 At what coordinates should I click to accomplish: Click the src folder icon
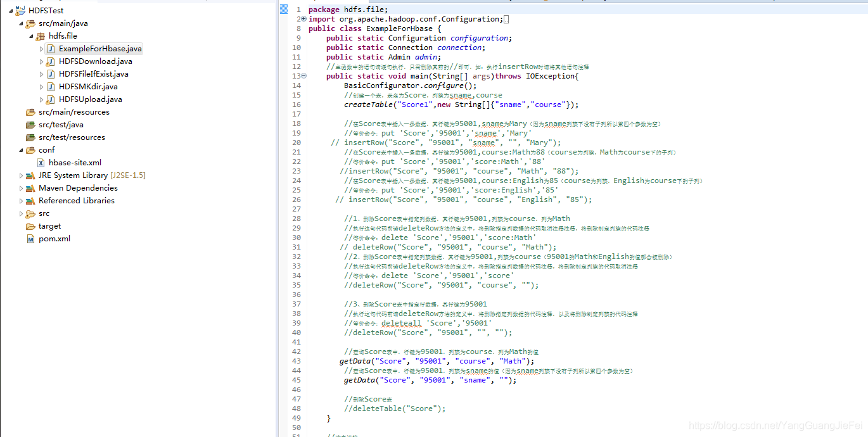(30, 213)
